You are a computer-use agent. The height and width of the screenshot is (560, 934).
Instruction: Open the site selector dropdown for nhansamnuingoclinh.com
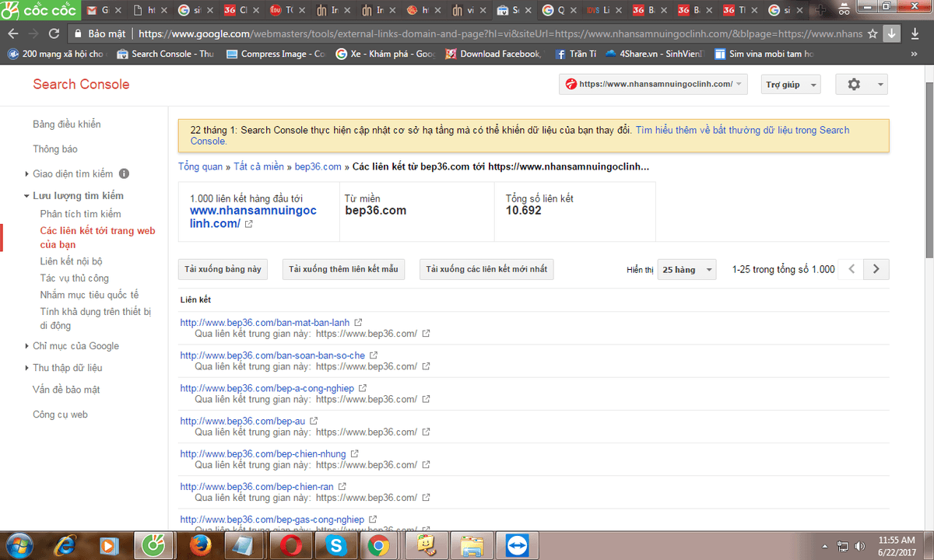(654, 84)
